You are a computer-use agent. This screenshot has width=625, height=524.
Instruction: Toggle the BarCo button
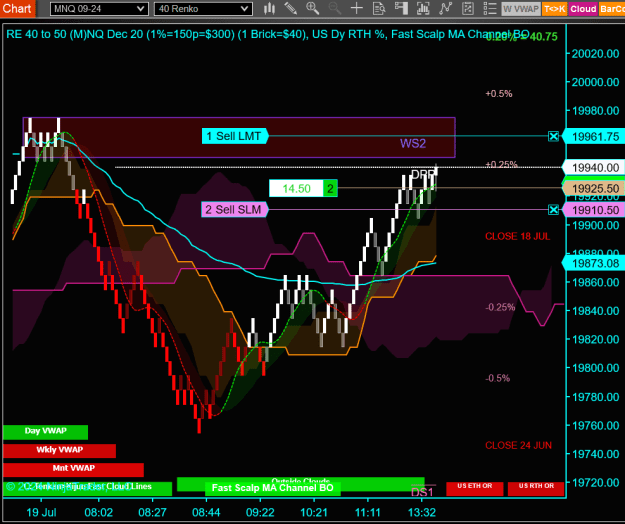pos(612,9)
